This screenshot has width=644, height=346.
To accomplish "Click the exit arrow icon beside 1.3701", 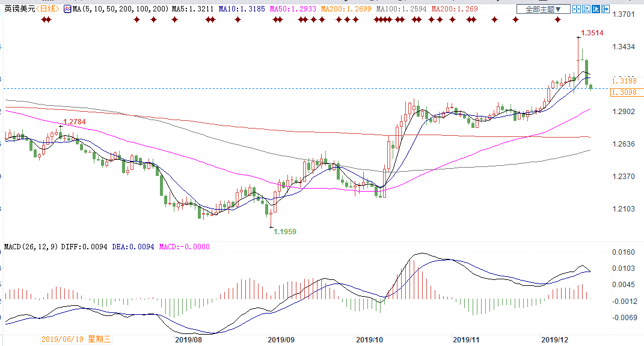I will click(x=606, y=9).
